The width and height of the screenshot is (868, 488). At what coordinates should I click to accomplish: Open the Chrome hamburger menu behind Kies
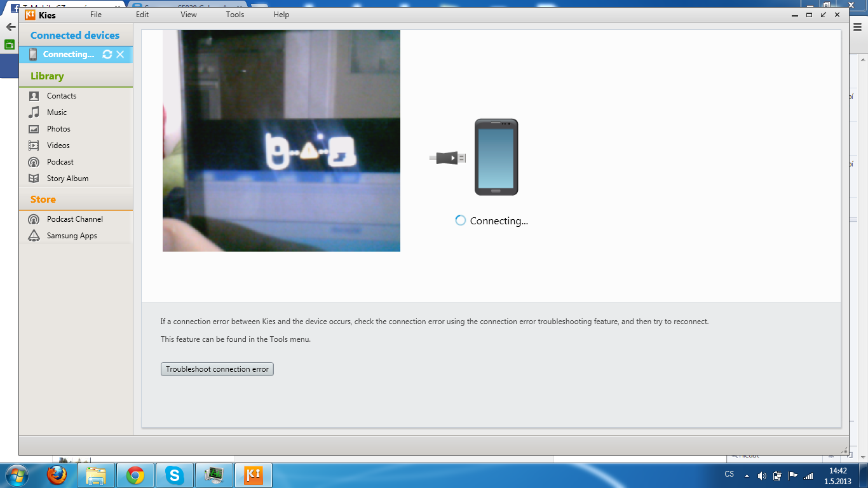point(858,27)
